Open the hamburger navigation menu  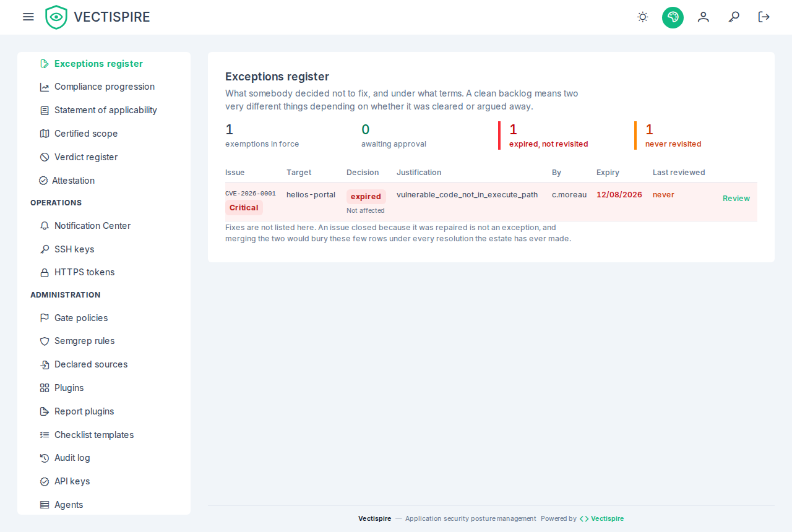click(x=28, y=17)
